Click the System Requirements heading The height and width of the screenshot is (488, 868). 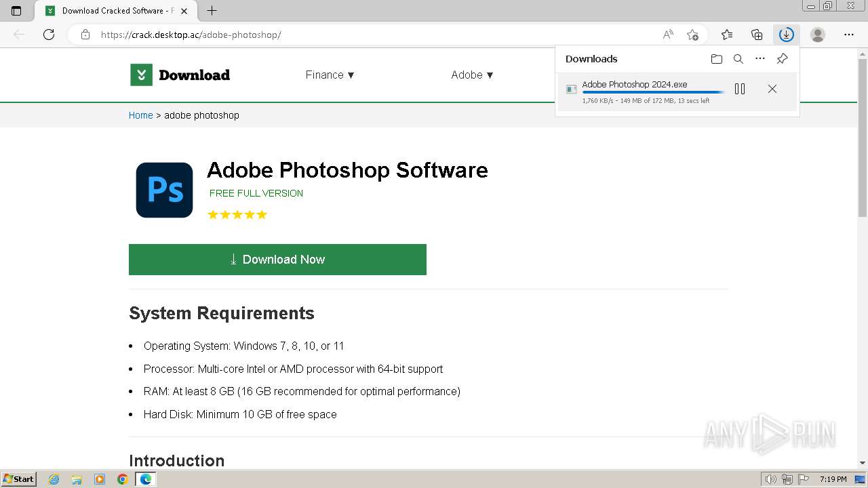(x=222, y=313)
